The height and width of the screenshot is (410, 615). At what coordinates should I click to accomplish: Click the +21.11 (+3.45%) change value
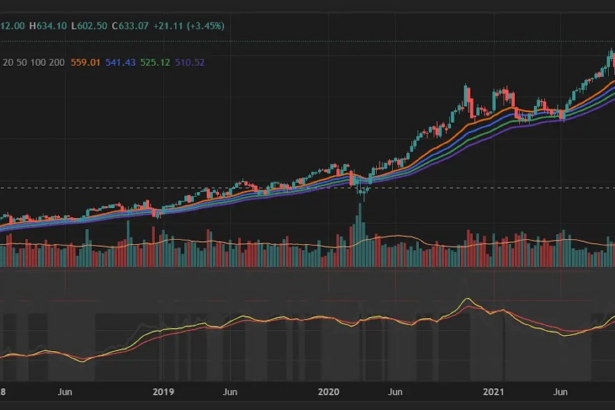point(189,26)
